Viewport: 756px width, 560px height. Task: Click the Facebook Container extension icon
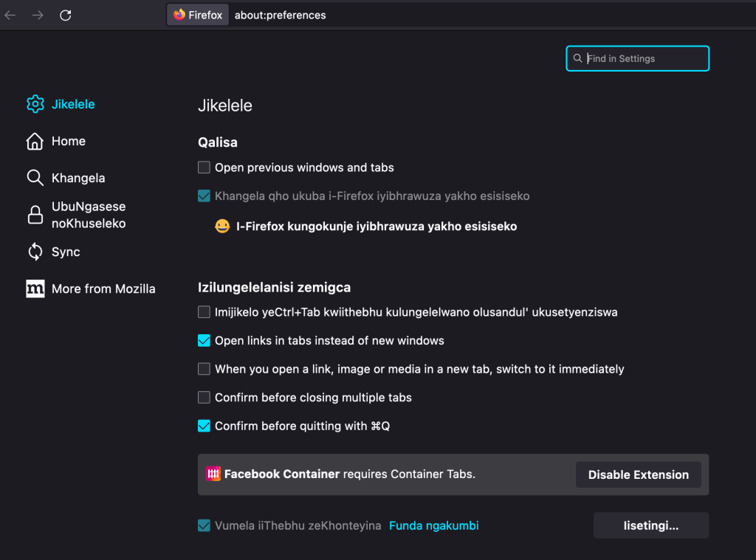point(213,474)
